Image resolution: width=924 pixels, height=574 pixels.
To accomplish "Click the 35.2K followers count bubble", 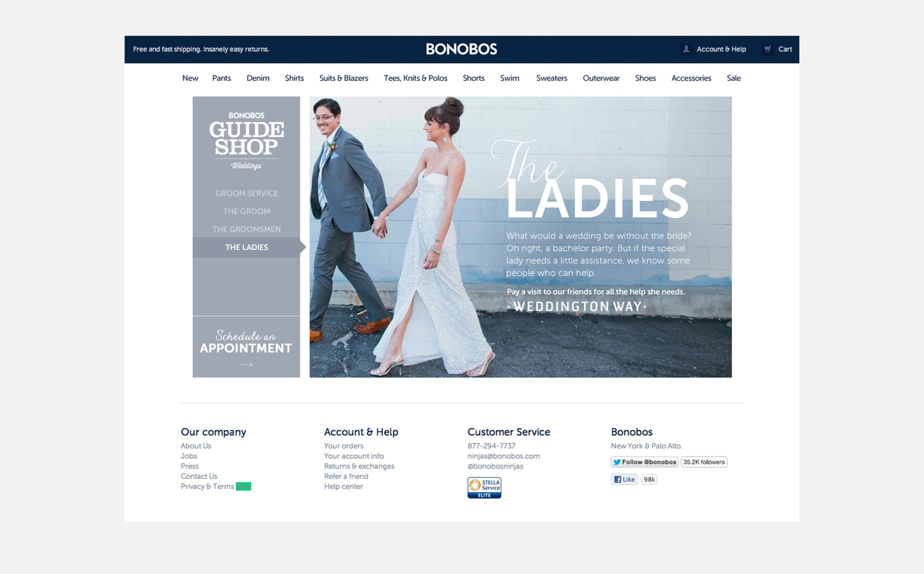I will tap(704, 462).
